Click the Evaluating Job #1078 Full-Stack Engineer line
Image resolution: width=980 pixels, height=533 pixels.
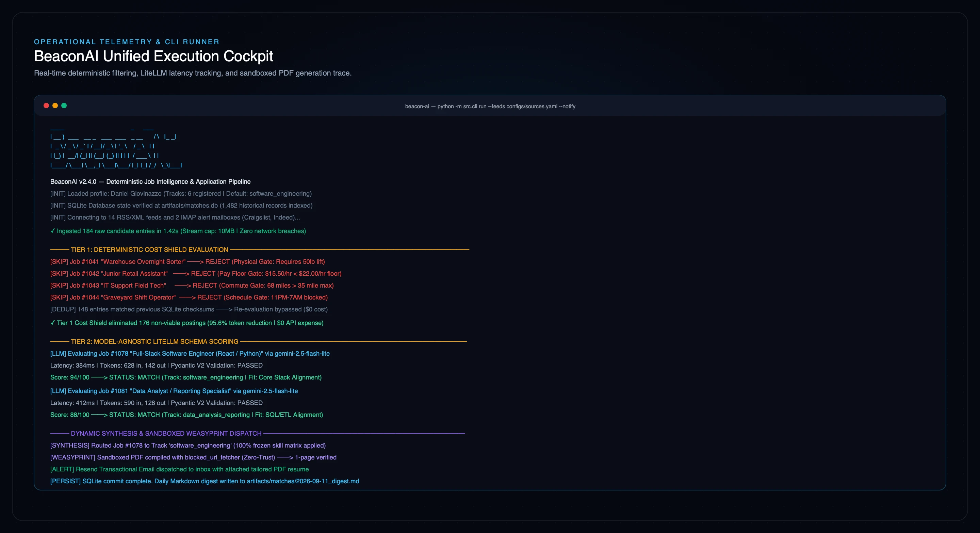190,354
